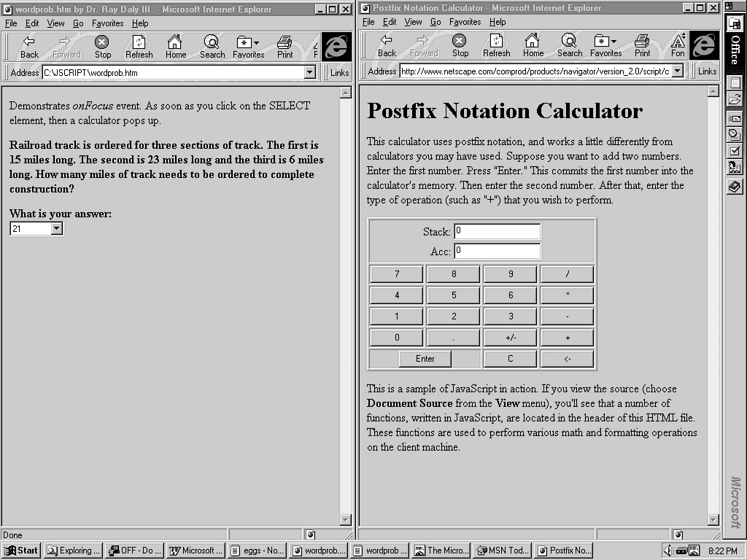
Task: Open the File menu in wordprob window
Action: (11, 23)
